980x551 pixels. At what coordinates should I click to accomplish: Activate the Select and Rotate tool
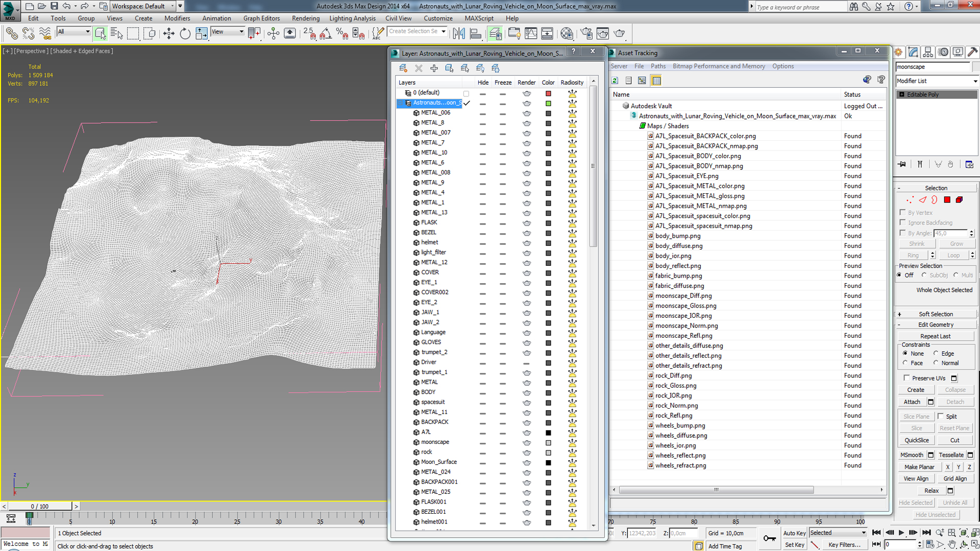(185, 34)
